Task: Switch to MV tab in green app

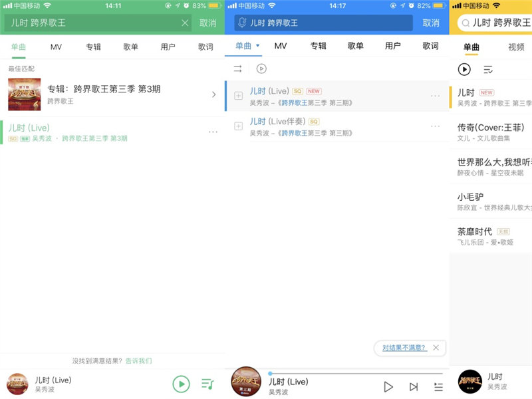Action: pyautogui.click(x=56, y=47)
